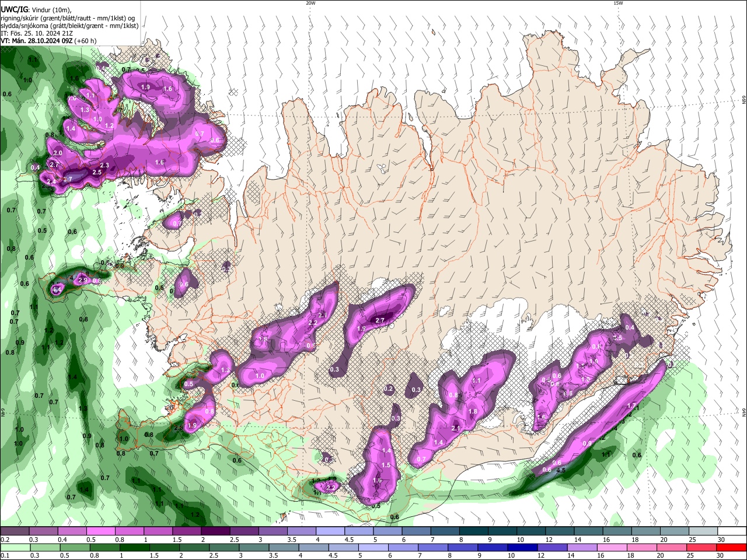The height and width of the screenshot is (560, 747).
Task: Click the '12' label in the snow legend row
Action: [548, 540]
